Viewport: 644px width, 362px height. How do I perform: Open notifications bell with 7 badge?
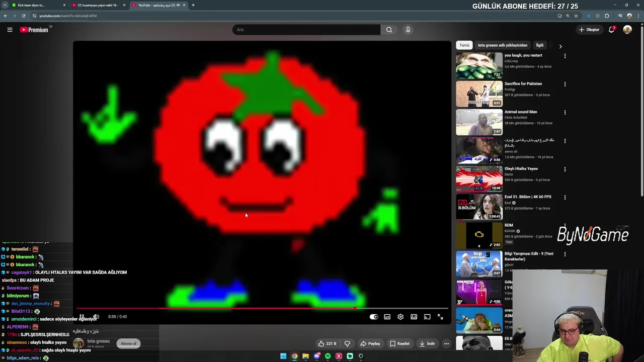[x=611, y=30]
